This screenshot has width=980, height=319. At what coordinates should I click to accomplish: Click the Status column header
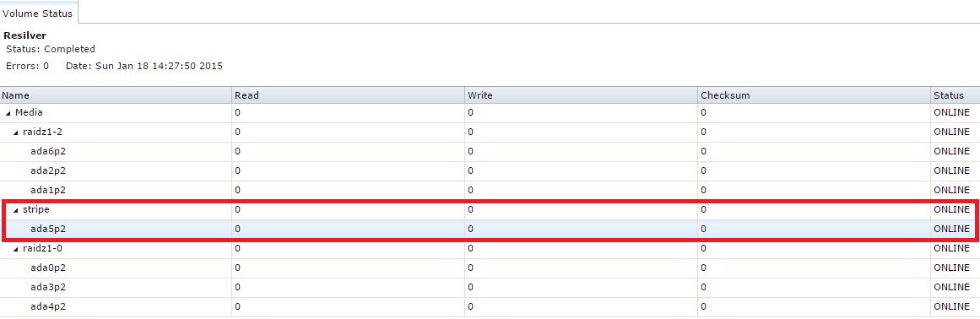(x=955, y=95)
